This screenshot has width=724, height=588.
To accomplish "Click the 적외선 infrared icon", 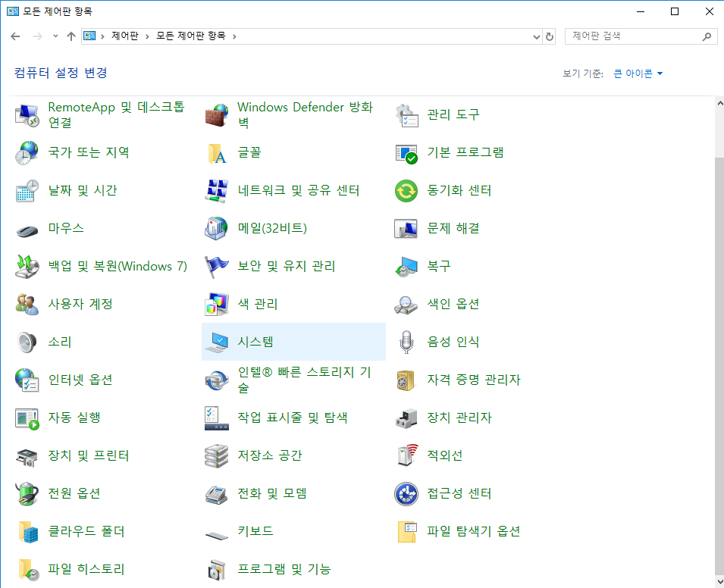I will [406, 455].
